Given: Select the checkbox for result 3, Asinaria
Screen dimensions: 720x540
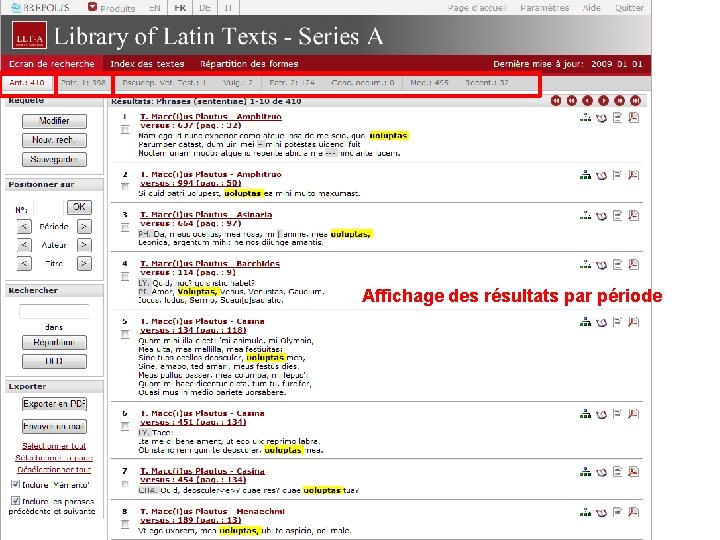Looking at the screenshot, I should click(x=125, y=227).
